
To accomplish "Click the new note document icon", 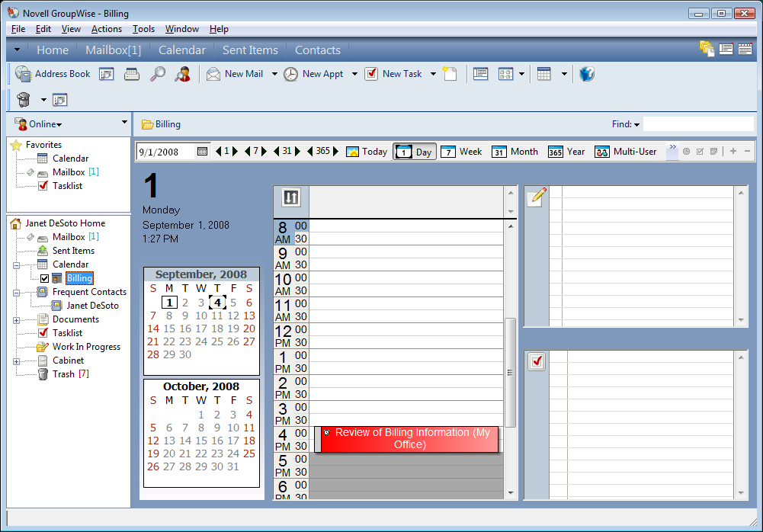I will tap(450, 74).
